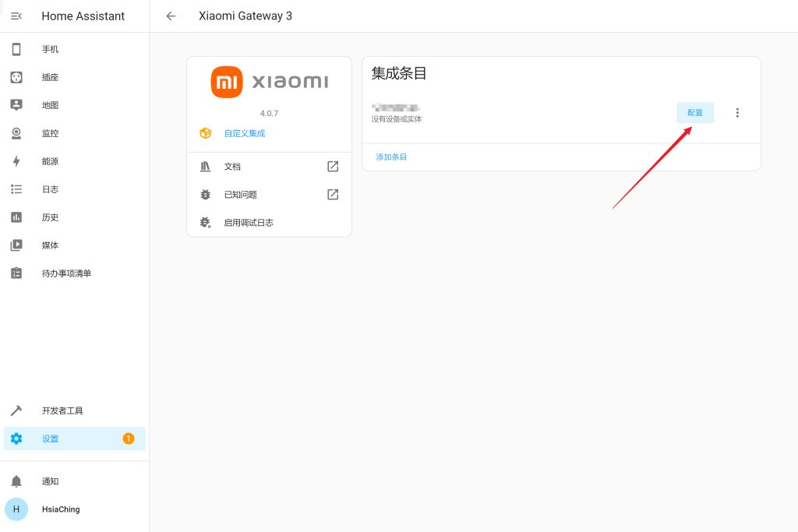This screenshot has height=532, width=798.
Task: Go back using the left arrow
Action: 171,16
